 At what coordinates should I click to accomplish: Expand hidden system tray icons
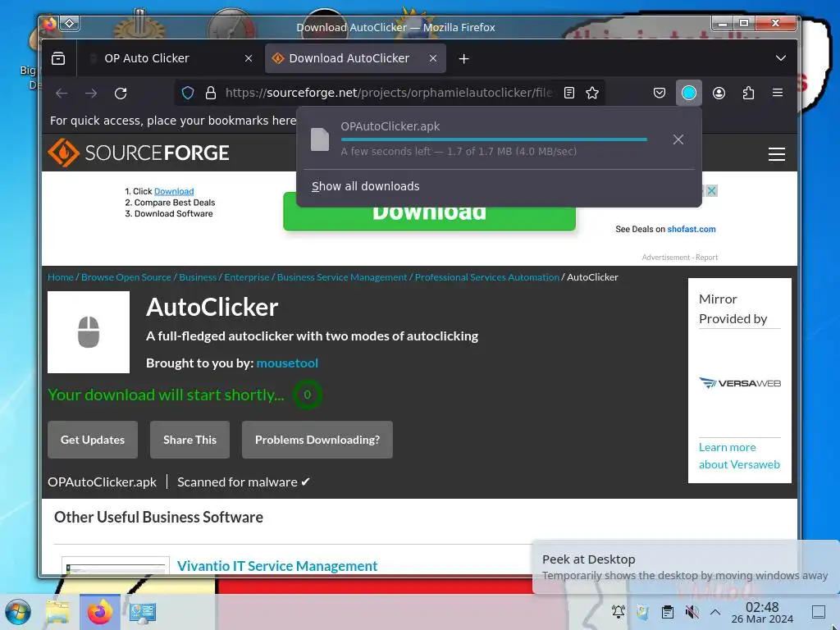(x=715, y=611)
